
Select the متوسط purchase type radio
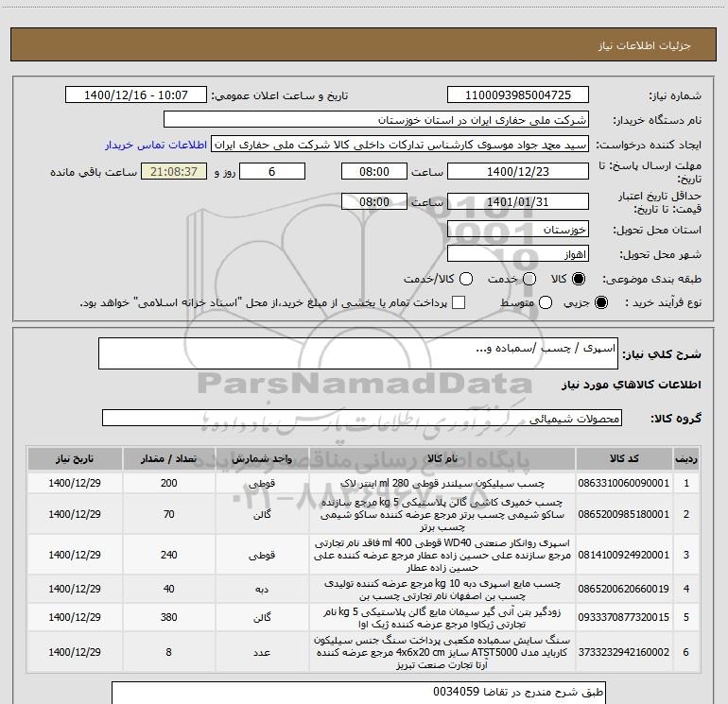click(546, 302)
